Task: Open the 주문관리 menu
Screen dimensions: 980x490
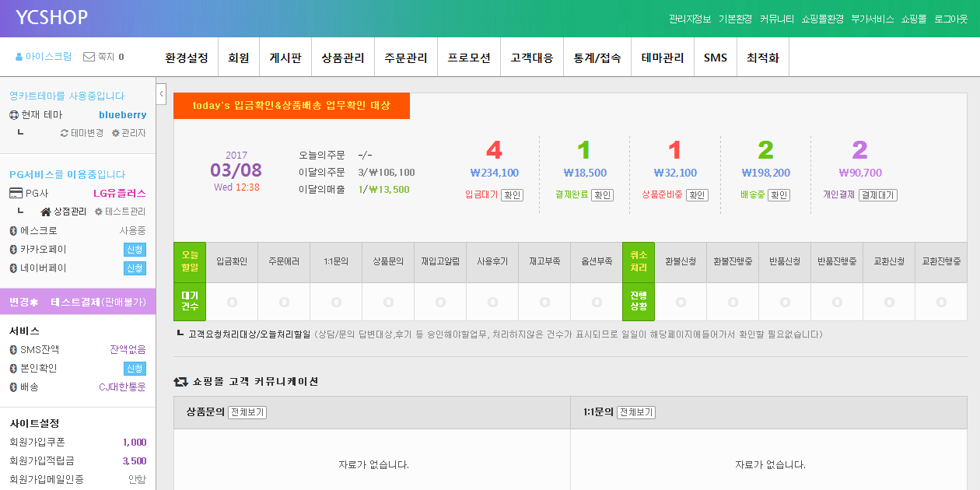Action: click(x=406, y=58)
